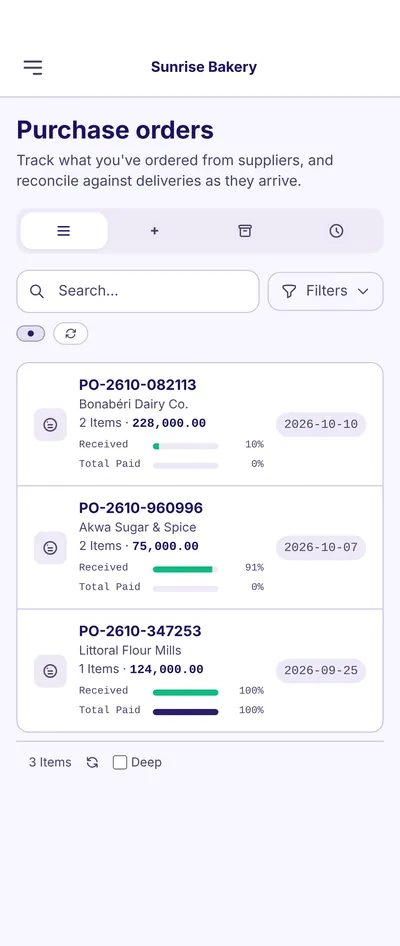
Task: Switch to the archive box tab
Action: click(245, 230)
